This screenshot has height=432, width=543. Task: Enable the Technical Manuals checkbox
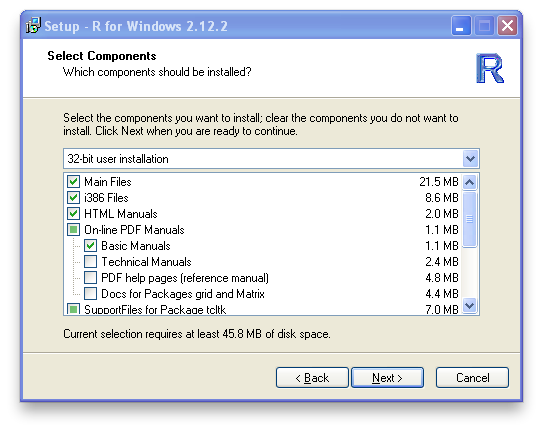(90, 262)
